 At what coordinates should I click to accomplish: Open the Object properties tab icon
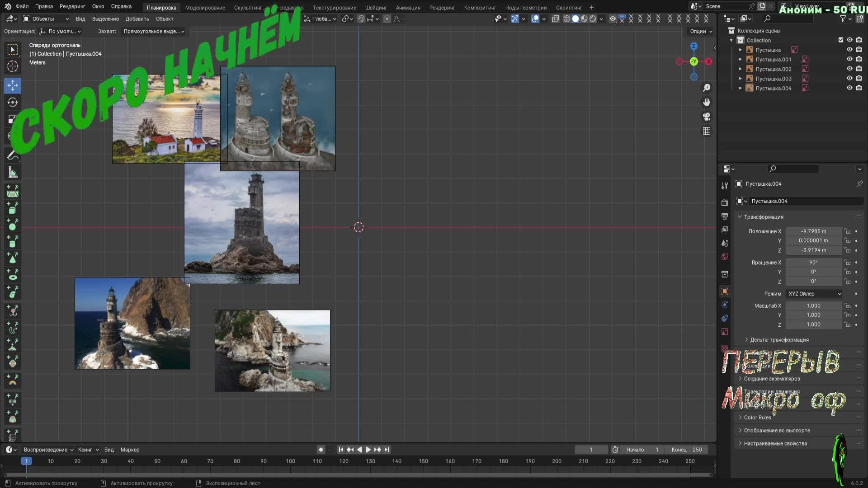725,291
